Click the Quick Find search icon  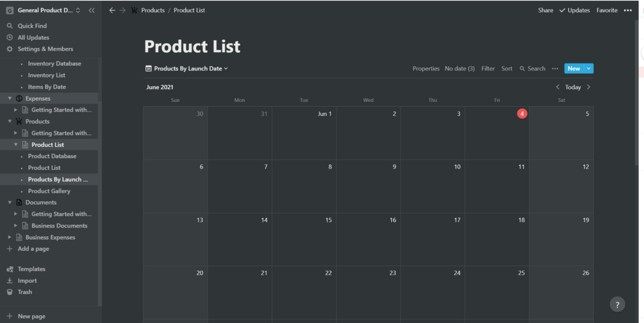point(10,26)
